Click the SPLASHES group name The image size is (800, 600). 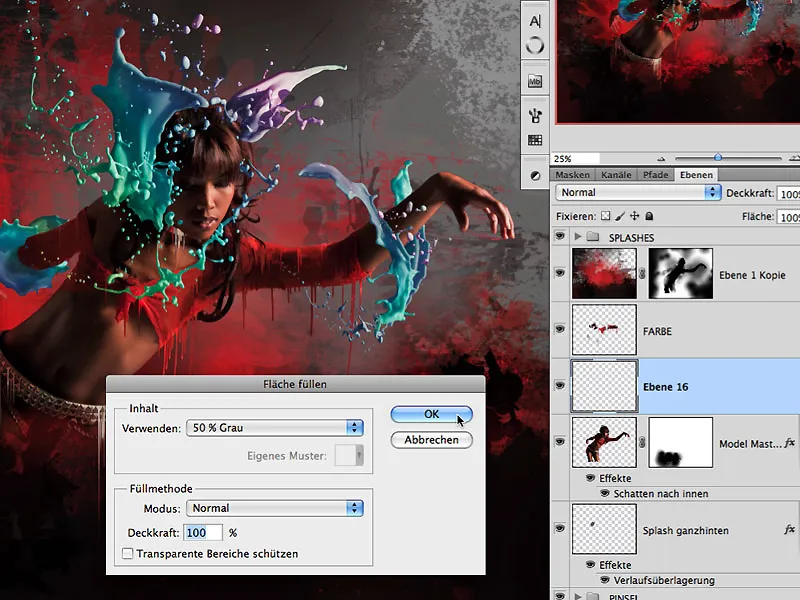(x=631, y=238)
